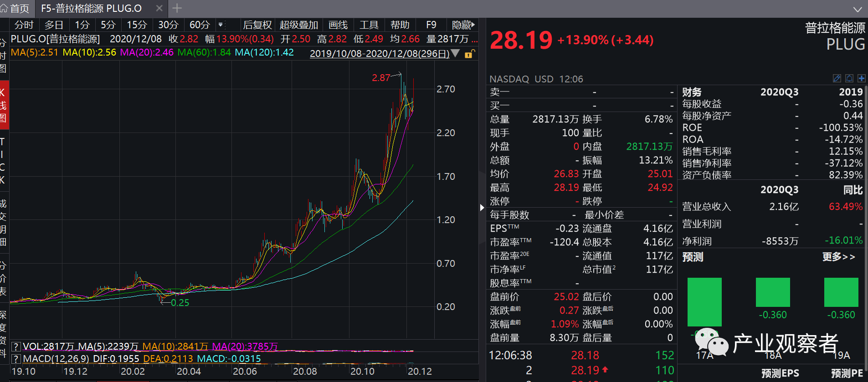The image size is (868, 382).
Task: Click the 19A green forecast bar
Action: (x=841, y=292)
